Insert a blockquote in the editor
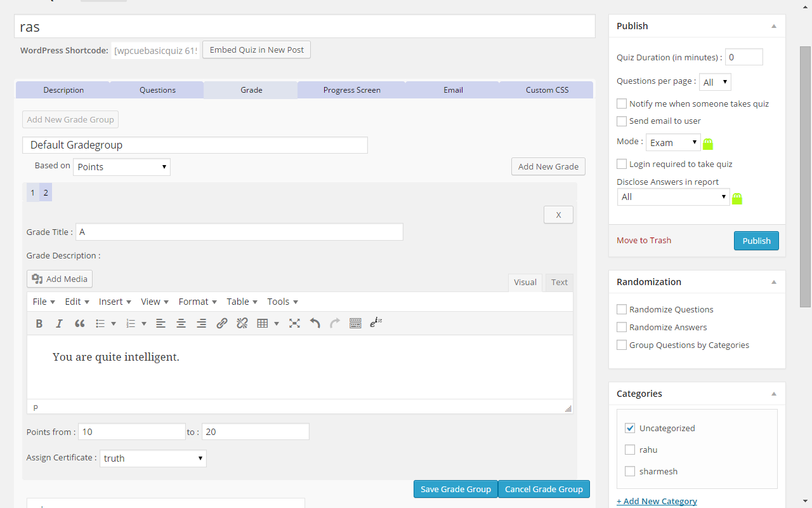Image resolution: width=812 pixels, height=508 pixels. point(80,323)
